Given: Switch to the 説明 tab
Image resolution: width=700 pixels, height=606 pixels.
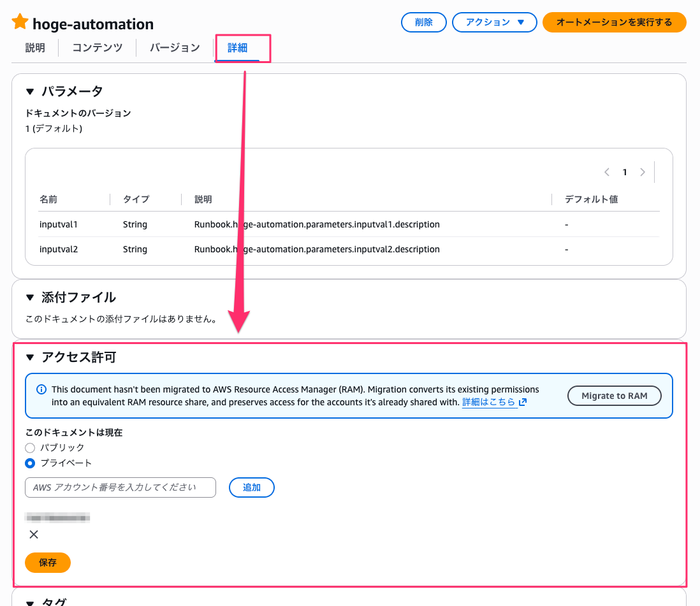Looking at the screenshot, I should (35, 48).
